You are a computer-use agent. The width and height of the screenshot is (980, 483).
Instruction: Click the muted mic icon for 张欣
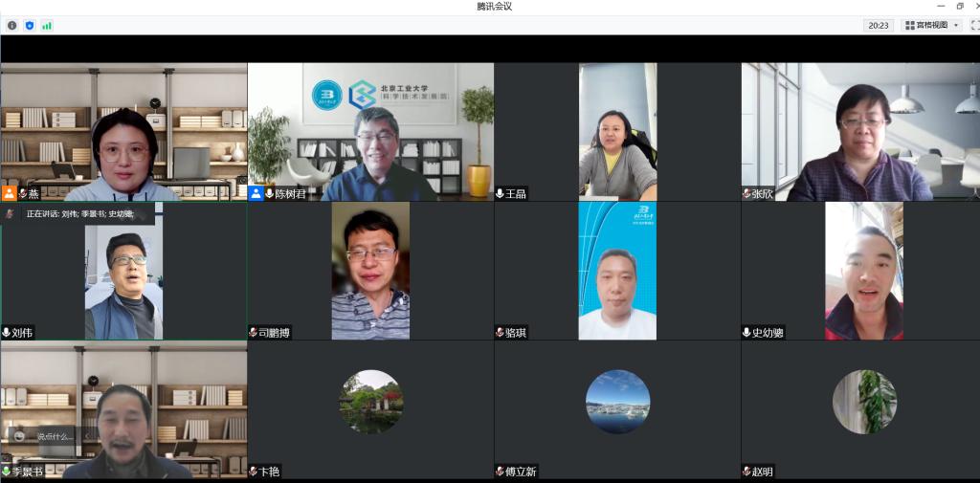pyautogui.click(x=746, y=194)
